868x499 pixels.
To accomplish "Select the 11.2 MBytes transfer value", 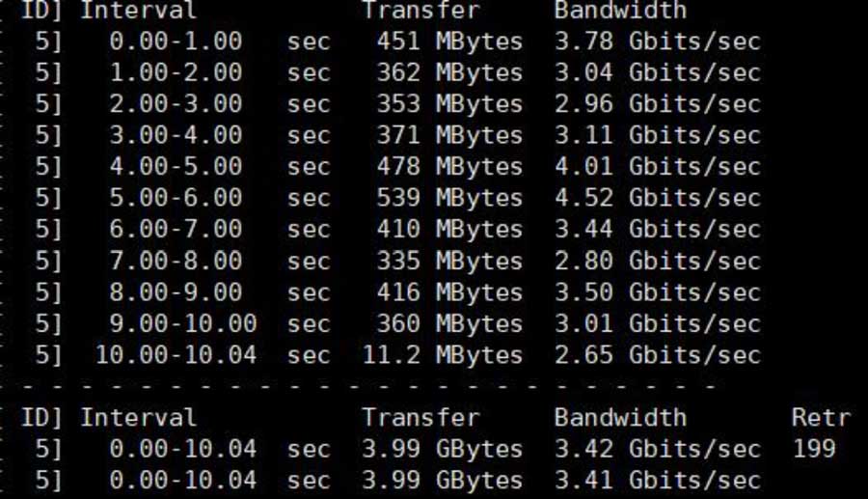I will pos(443,355).
